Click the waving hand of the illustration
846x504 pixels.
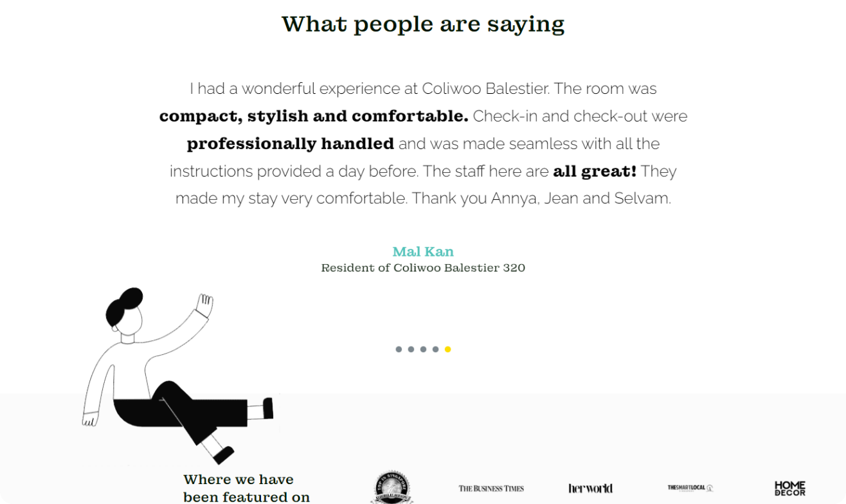coord(204,305)
